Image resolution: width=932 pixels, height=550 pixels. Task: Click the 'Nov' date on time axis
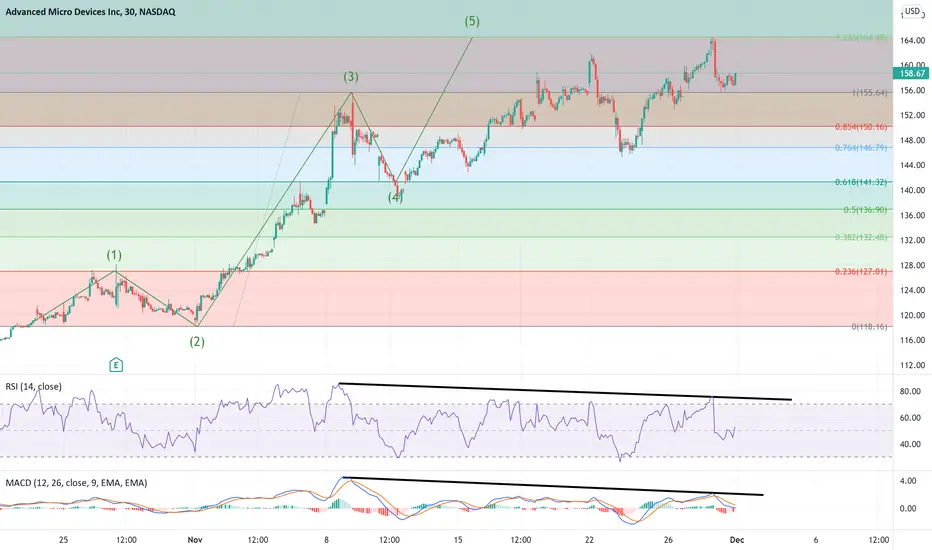(x=195, y=540)
